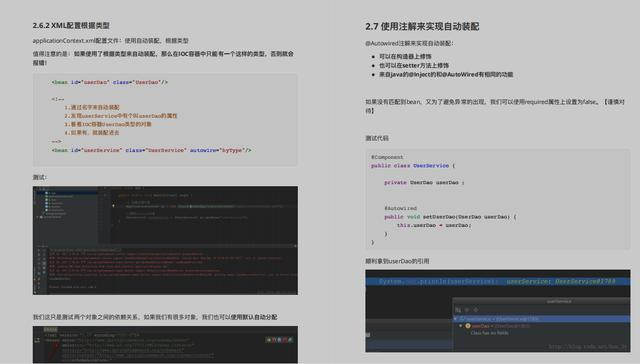The width and height of the screenshot is (640, 364).
Task: Click bullet '也可以在setter方法上修饰'
Action: [x=414, y=65]
